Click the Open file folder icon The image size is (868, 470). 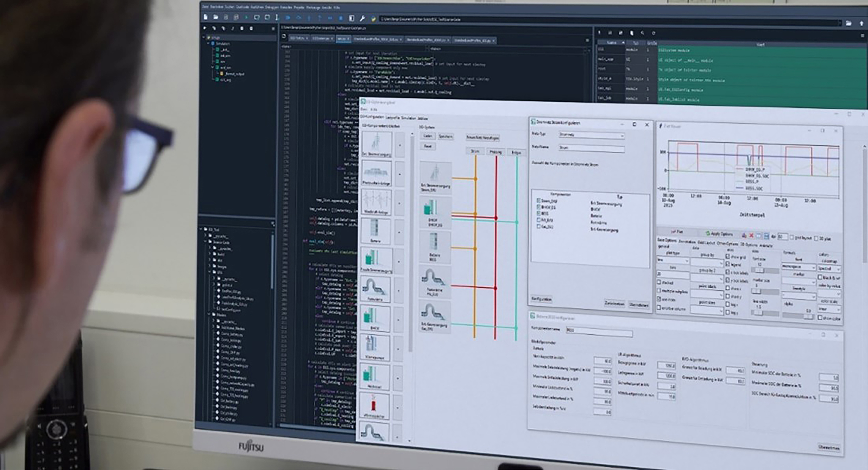tap(216, 17)
